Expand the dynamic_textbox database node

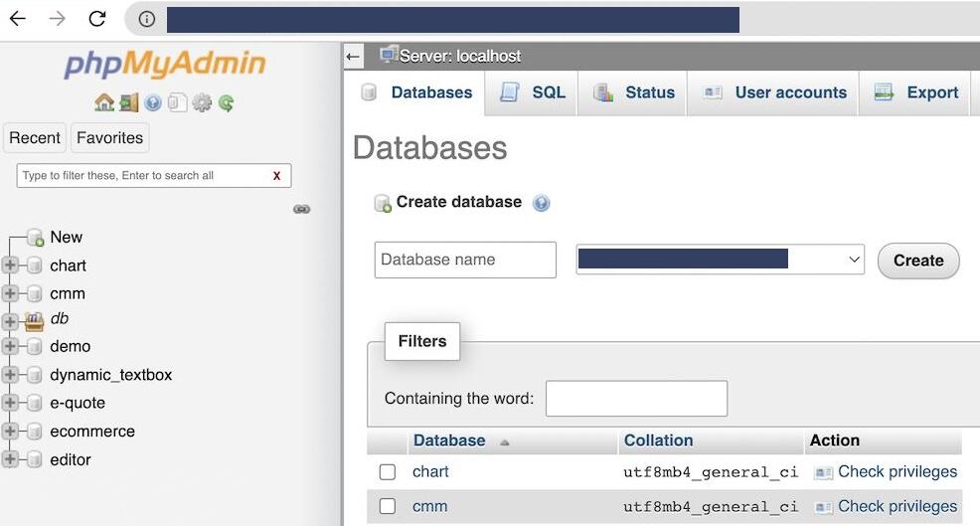10,375
